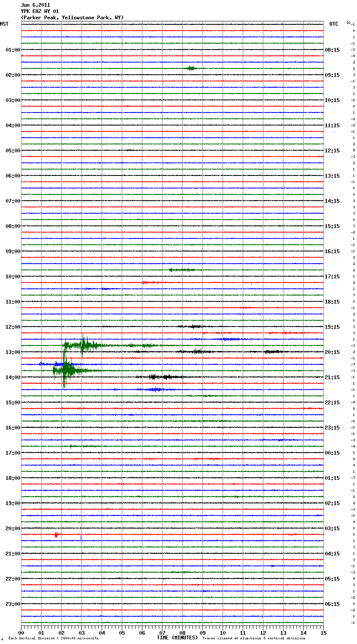
Task: Click the '10' minute axis tick label
Action: click(223, 633)
